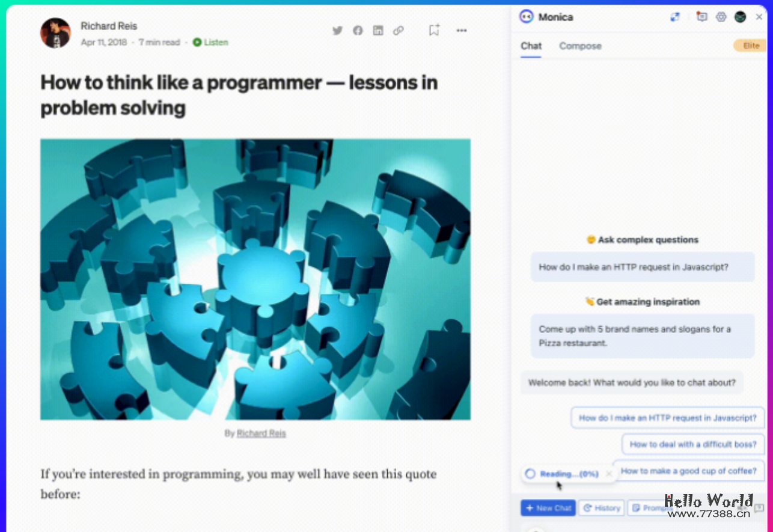This screenshot has width=773, height=532.
Task: Share the article on LinkedIn
Action: click(x=377, y=31)
